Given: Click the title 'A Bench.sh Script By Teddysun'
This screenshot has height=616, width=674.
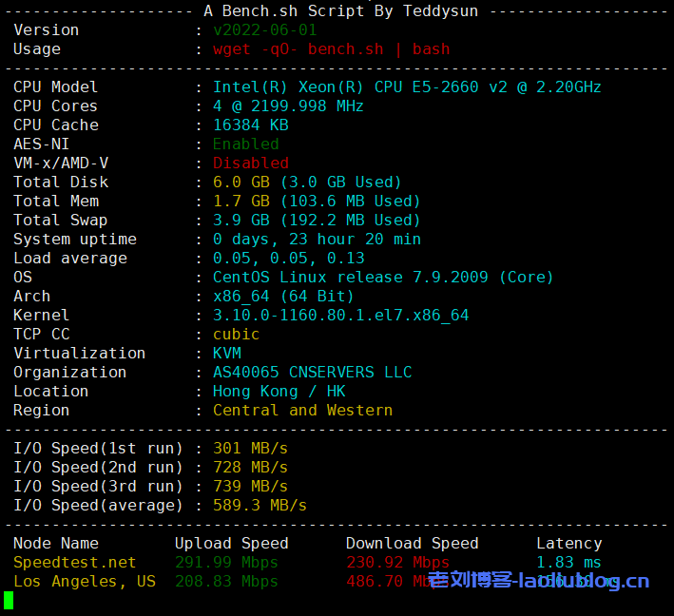Looking at the screenshot, I should 341,10.
